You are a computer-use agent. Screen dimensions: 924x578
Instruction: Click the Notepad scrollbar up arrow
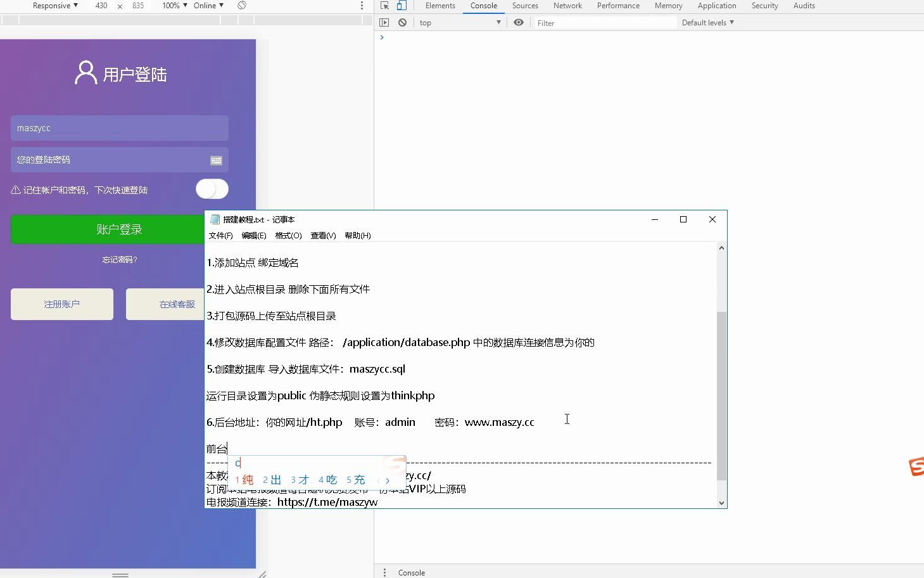tap(721, 248)
